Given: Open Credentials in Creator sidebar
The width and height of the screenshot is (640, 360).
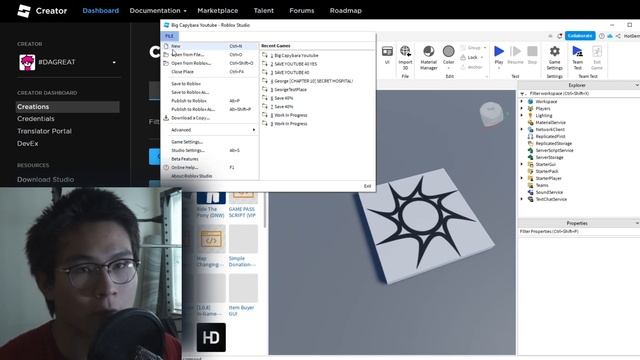Looking at the screenshot, I should (36, 119).
